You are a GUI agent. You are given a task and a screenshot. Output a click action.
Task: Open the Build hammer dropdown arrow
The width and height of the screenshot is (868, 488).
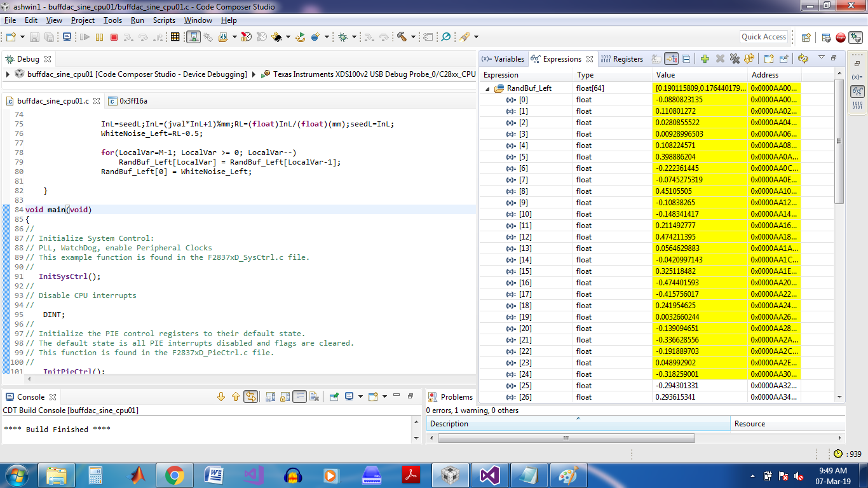tap(412, 37)
